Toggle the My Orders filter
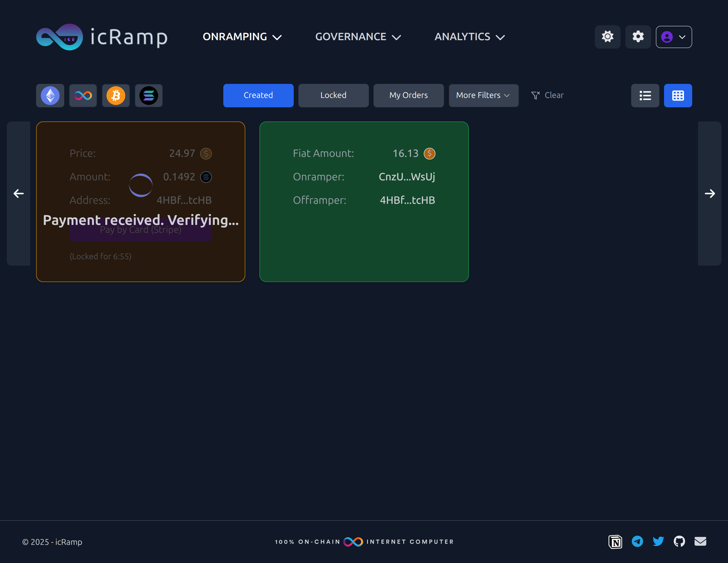 pos(408,96)
